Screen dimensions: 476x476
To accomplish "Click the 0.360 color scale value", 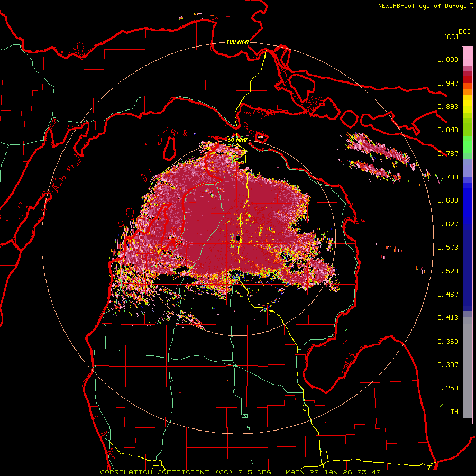I will (x=448, y=342).
